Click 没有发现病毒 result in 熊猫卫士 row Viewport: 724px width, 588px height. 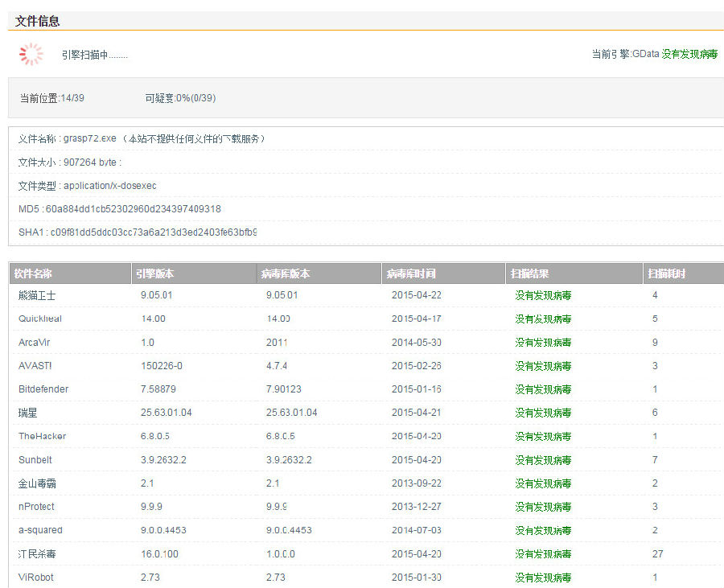(x=544, y=295)
